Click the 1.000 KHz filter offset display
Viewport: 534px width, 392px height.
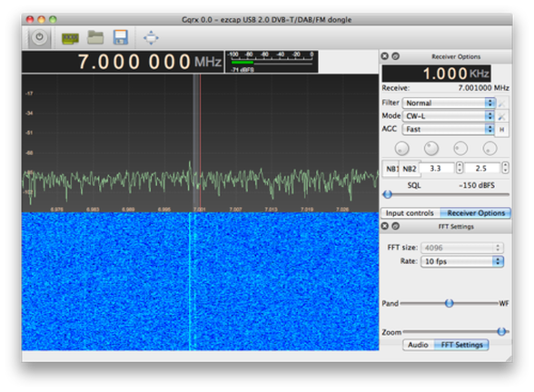point(436,73)
